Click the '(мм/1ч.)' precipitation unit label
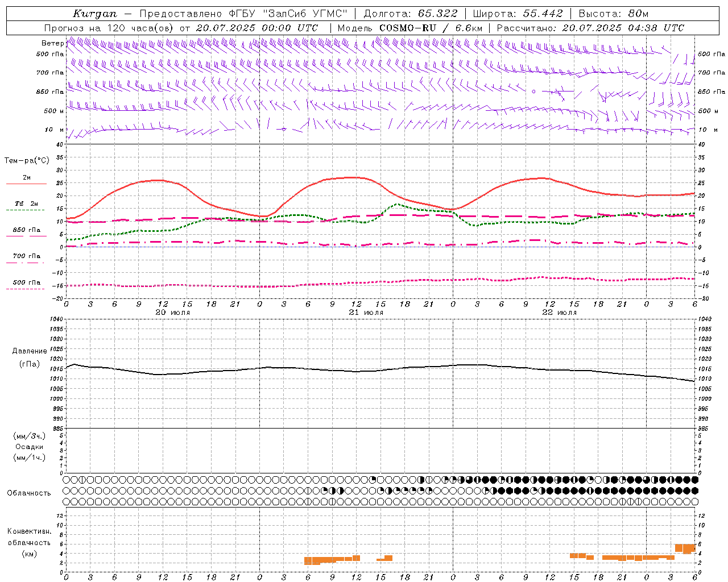728x582 pixels. [x=30, y=458]
